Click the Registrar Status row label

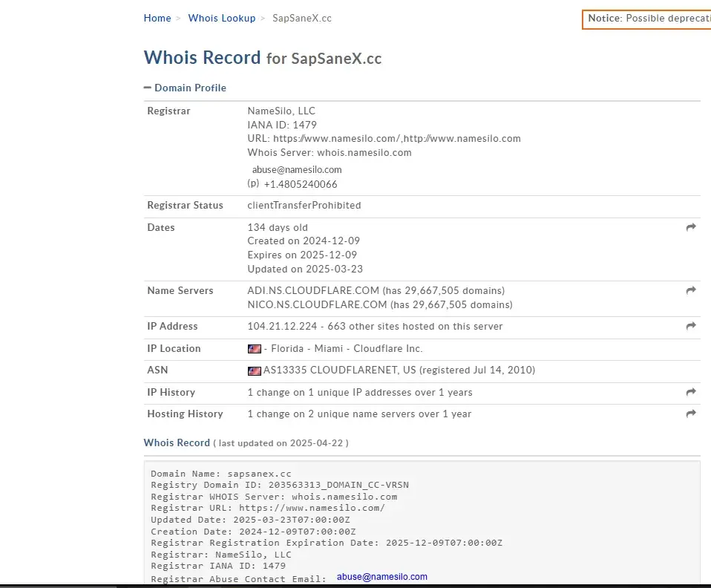(185, 205)
